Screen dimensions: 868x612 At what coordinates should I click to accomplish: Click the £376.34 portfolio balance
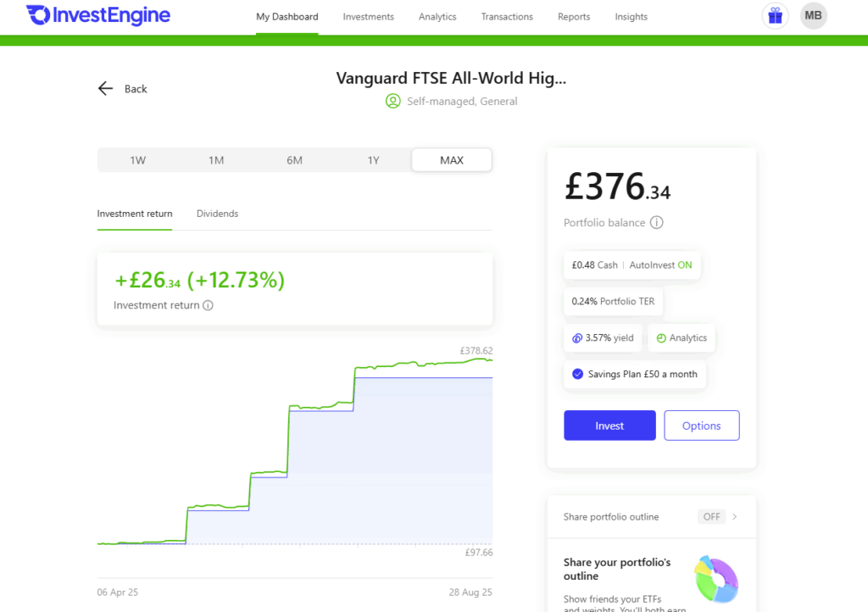617,186
